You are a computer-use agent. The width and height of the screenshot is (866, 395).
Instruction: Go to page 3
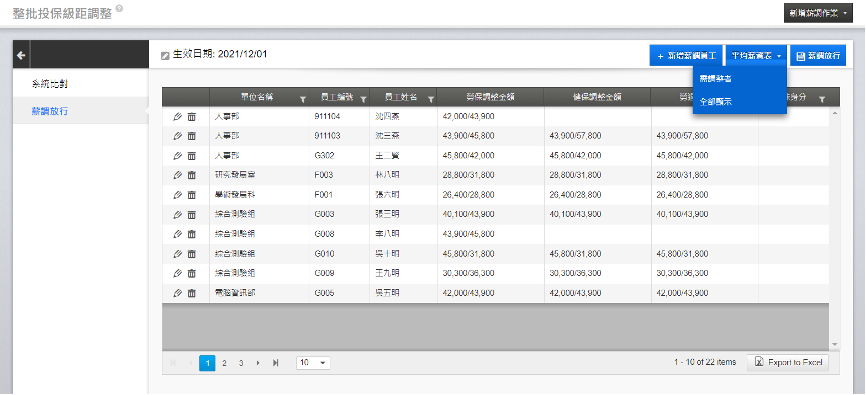click(x=241, y=363)
